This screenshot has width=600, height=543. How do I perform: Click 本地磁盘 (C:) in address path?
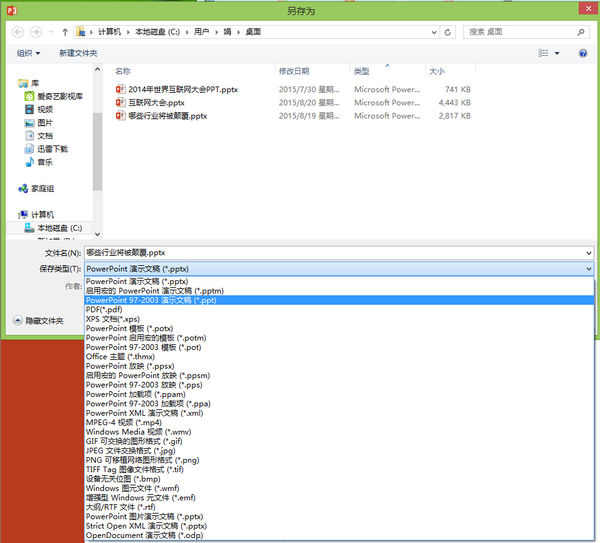pyautogui.click(x=157, y=32)
